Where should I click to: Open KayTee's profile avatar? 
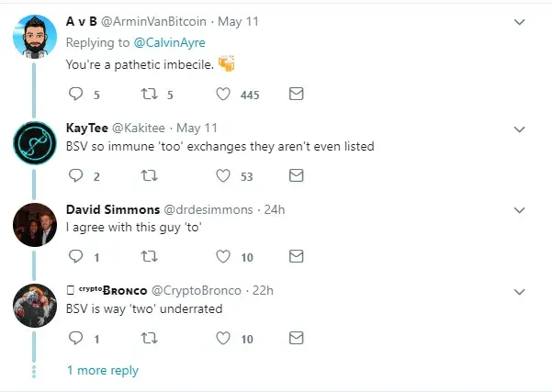click(x=36, y=143)
